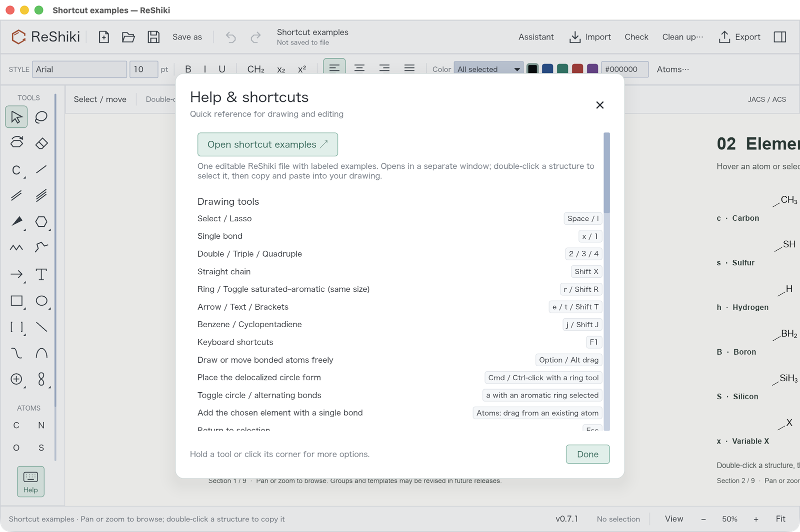The width and height of the screenshot is (800, 532).
Task: Select the Nitrogen atom button
Action: [x=41, y=426]
